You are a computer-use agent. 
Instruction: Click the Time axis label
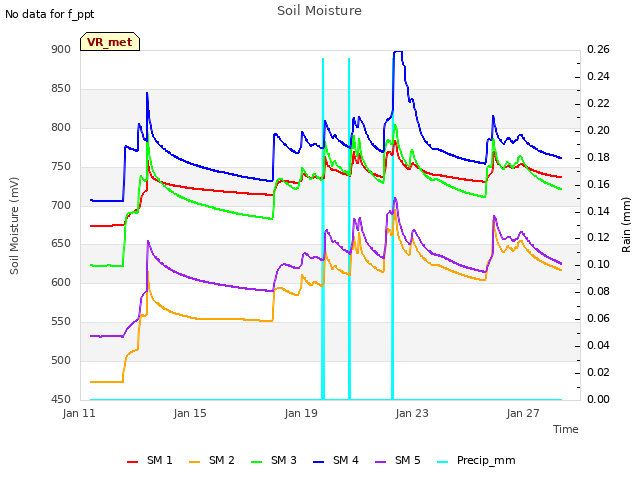click(566, 429)
